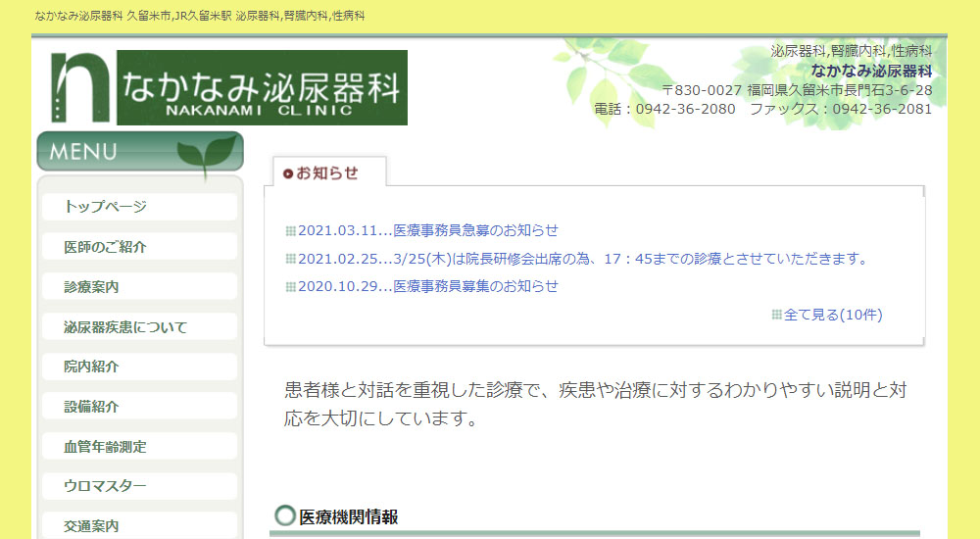980x539 pixels.
Task: Go to 血管年齢測定 page
Action: (139, 447)
